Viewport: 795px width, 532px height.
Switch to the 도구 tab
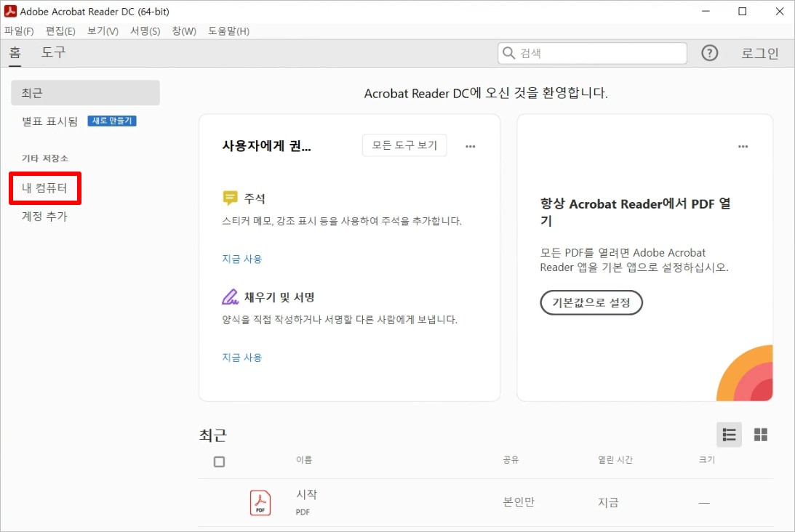53,52
